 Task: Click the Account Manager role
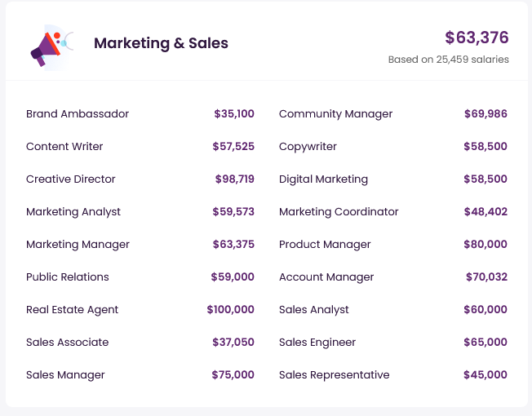tap(326, 277)
